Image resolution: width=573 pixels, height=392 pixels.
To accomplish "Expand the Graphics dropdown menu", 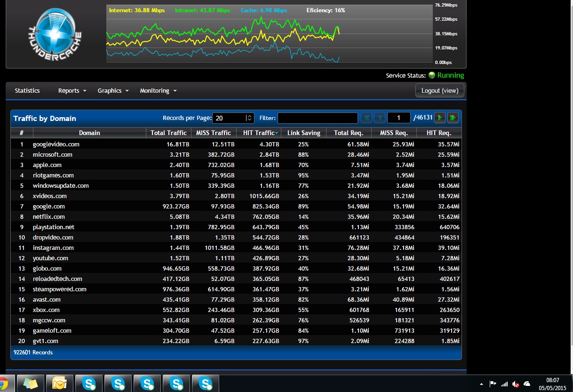I will (x=113, y=91).
